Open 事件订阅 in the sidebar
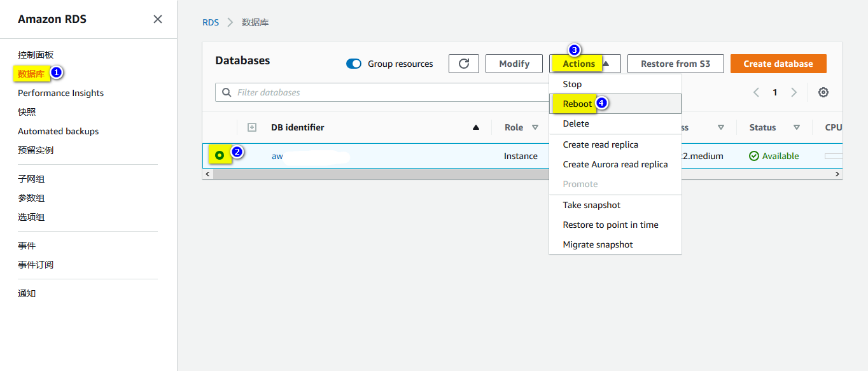The image size is (868, 371). coord(36,265)
